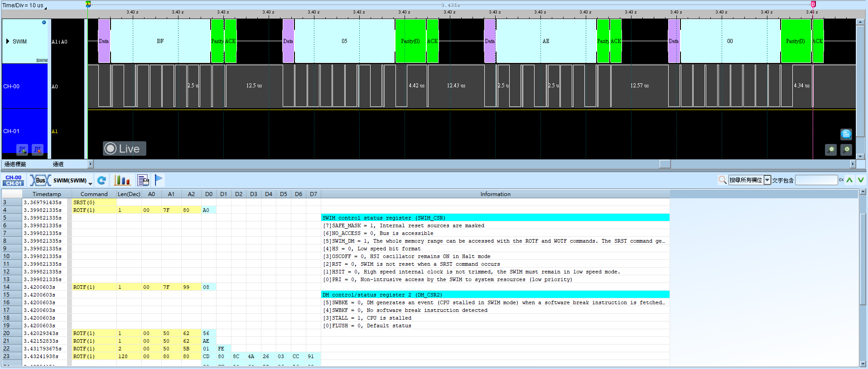Click DM_CSR2 register info row
Viewport: 868px width, 369px height.
495,295
